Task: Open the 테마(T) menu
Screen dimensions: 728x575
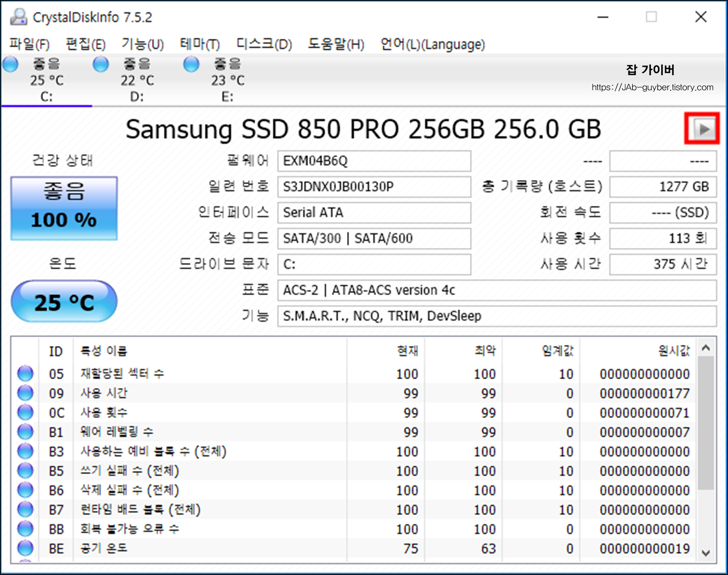Action: pos(200,44)
